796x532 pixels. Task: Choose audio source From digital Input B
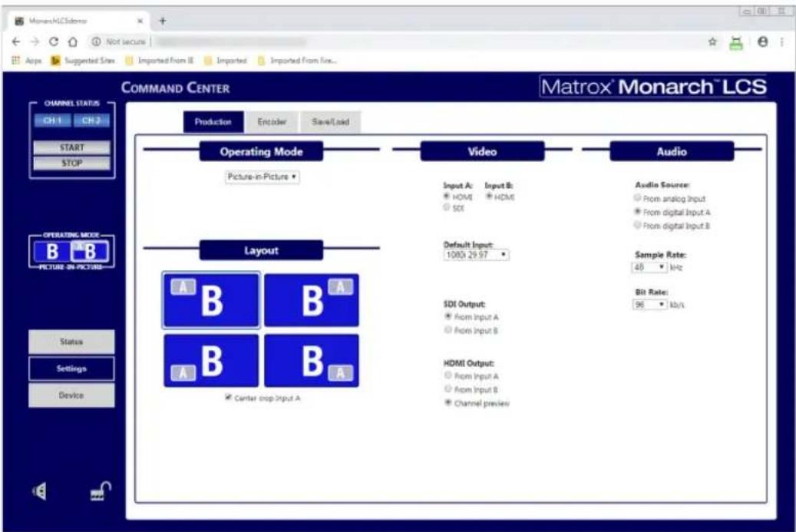637,225
